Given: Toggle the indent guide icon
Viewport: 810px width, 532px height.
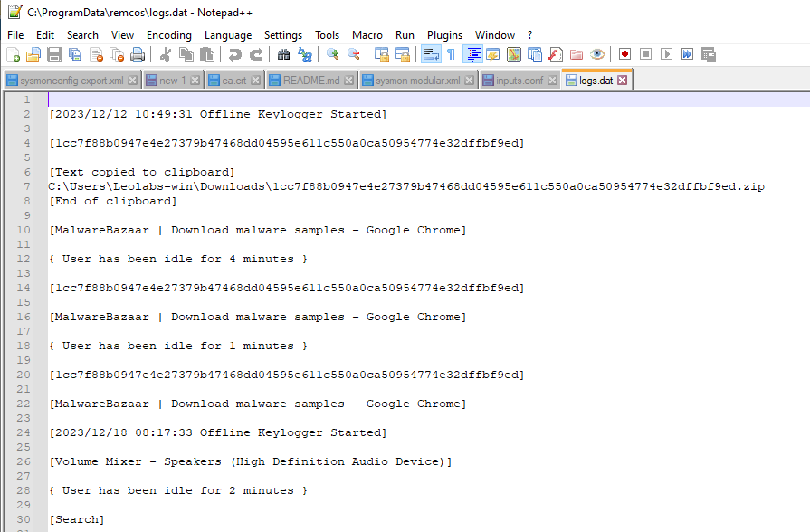Looking at the screenshot, I should [x=473, y=54].
